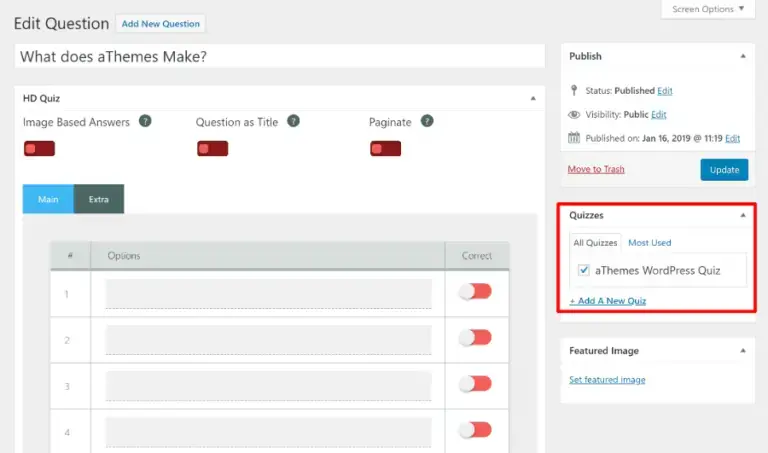This screenshot has height=453, width=768.
Task: Click the option 2 answer text field
Action: coord(268,339)
